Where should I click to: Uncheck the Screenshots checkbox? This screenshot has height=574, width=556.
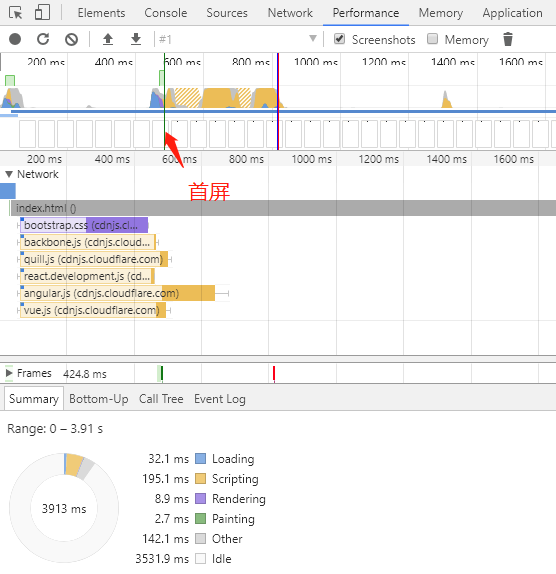tap(339, 38)
